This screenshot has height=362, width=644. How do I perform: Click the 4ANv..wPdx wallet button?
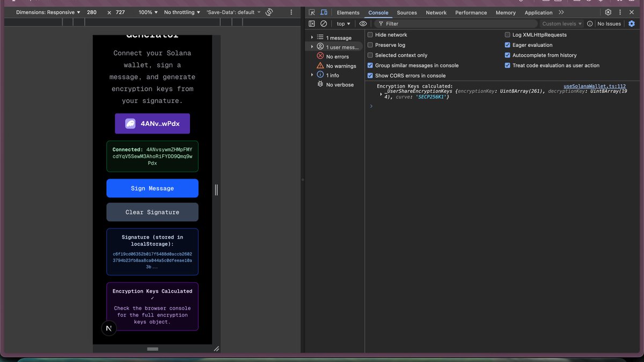click(152, 123)
